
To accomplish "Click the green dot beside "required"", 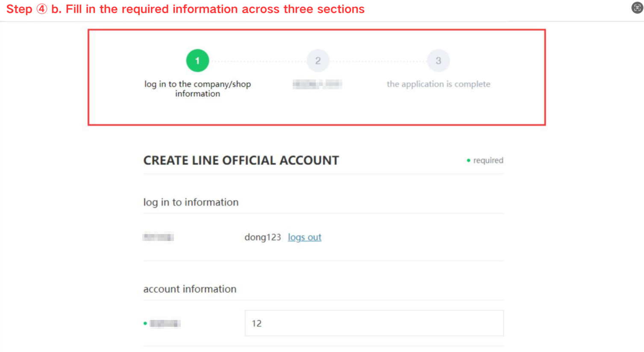I will point(468,161).
